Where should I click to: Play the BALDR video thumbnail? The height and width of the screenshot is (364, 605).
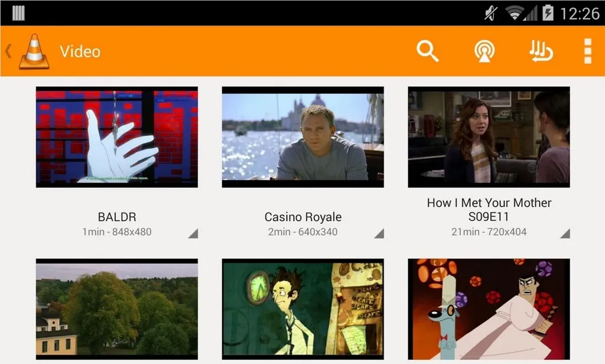click(x=117, y=137)
